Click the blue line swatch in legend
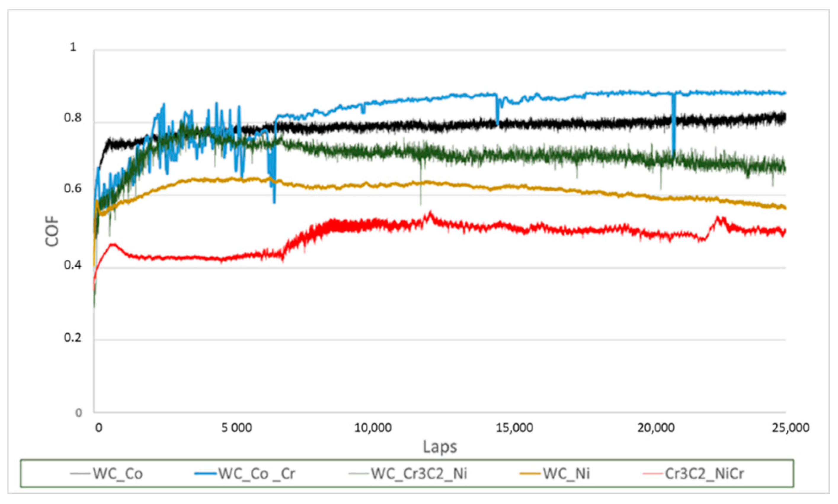Image resolution: width=838 pixels, height=504 pixels. [x=205, y=474]
